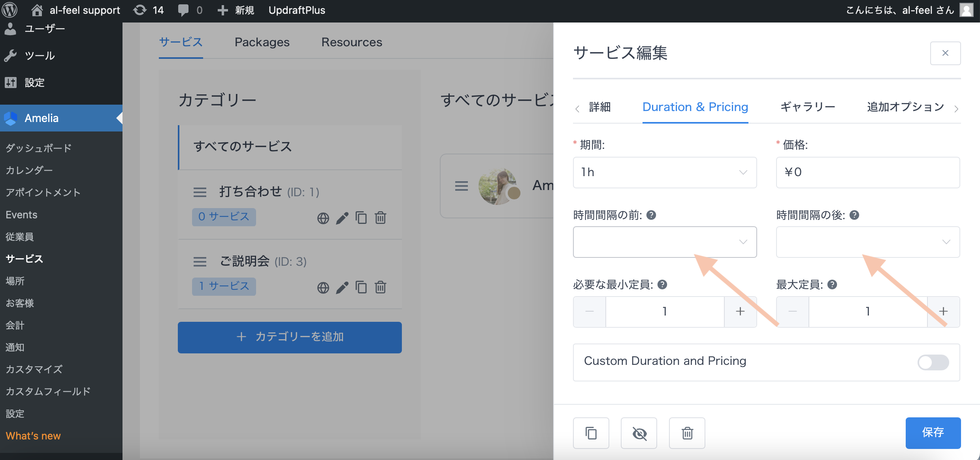The width and height of the screenshot is (980, 460).
Task: Switch to ギャラリー tab
Action: 808,107
